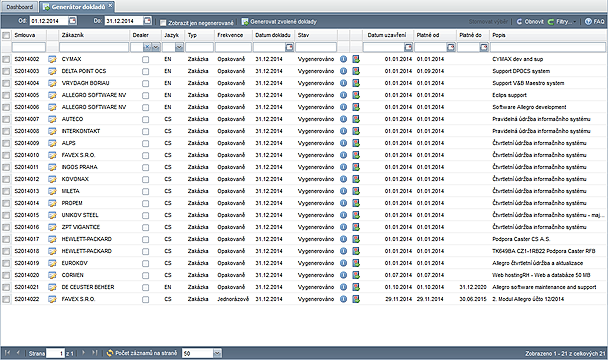Image resolution: width=608 pixels, height=360 pixels.
Task: Sort by Smlouva column header
Action: (25, 35)
